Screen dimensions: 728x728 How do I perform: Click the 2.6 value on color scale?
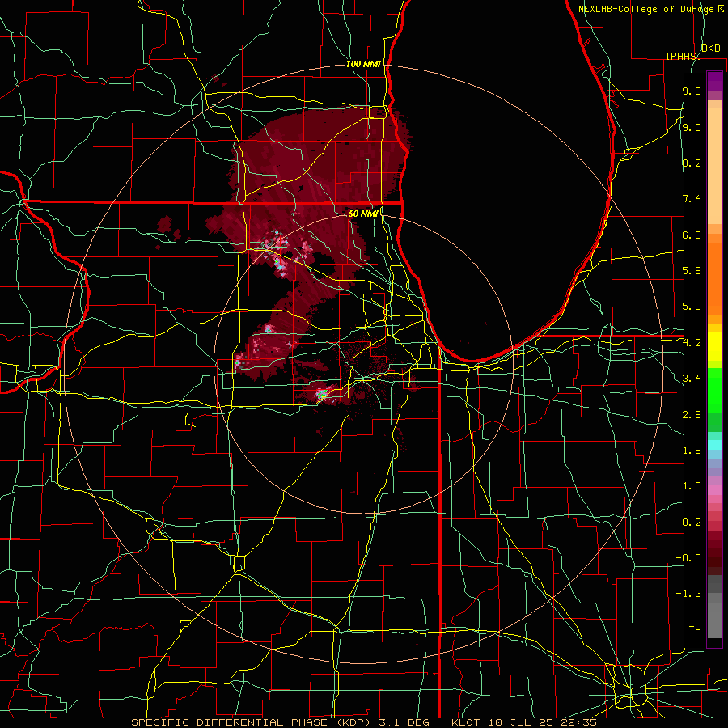point(692,415)
